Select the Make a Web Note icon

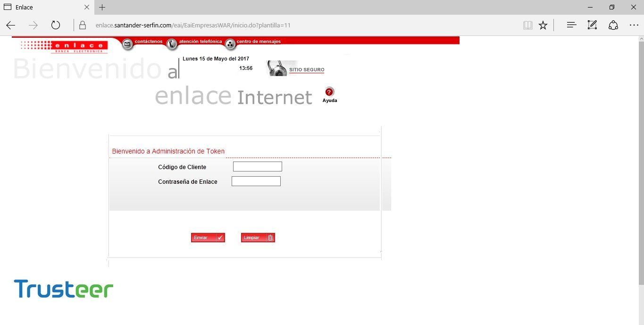coord(592,25)
